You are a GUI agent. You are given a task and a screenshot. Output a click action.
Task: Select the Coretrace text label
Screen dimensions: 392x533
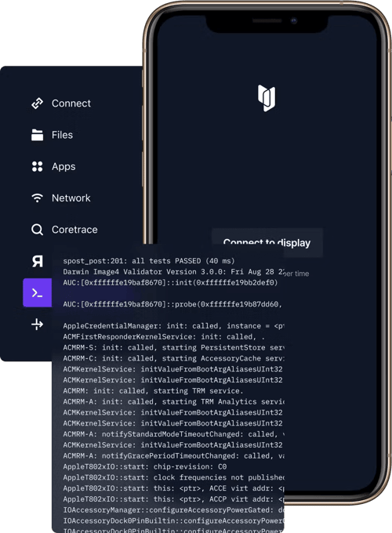coord(74,230)
